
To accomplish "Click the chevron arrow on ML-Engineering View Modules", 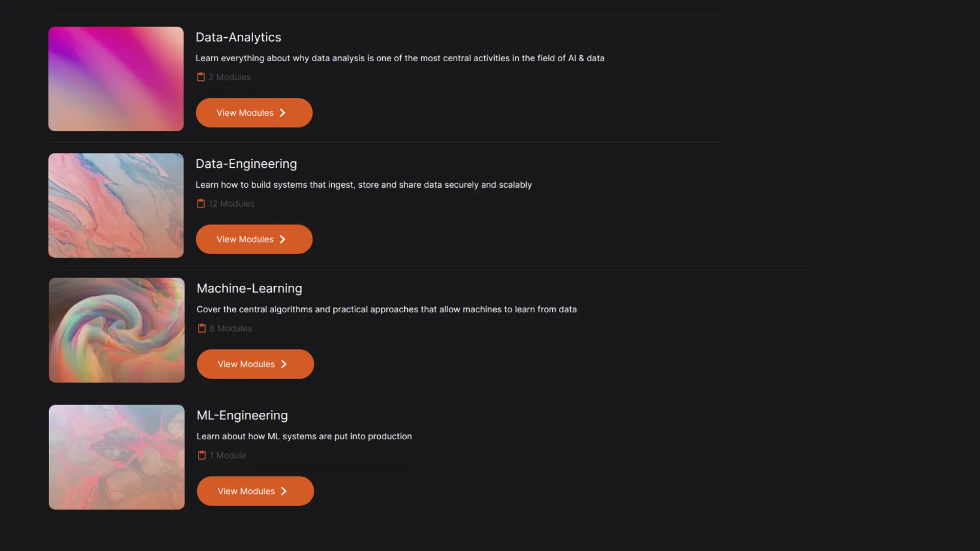I will coord(284,491).
